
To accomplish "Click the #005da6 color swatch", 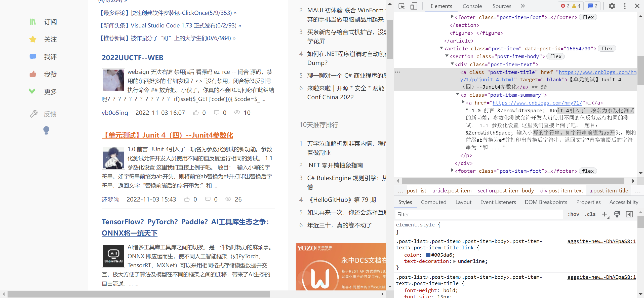I will (x=428, y=255).
